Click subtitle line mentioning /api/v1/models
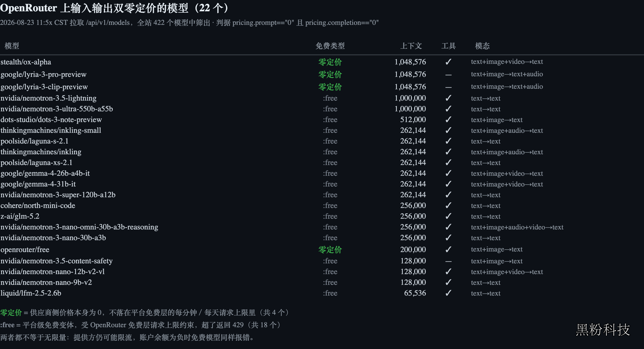This screenshot has width=644, height=349. pos(189,23)
